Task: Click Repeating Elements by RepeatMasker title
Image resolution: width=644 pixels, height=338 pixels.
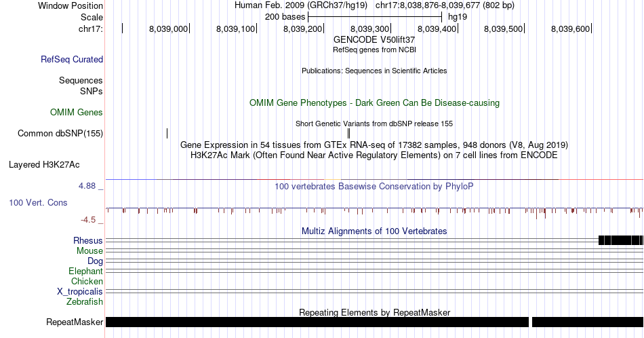Action: point(374,312)
